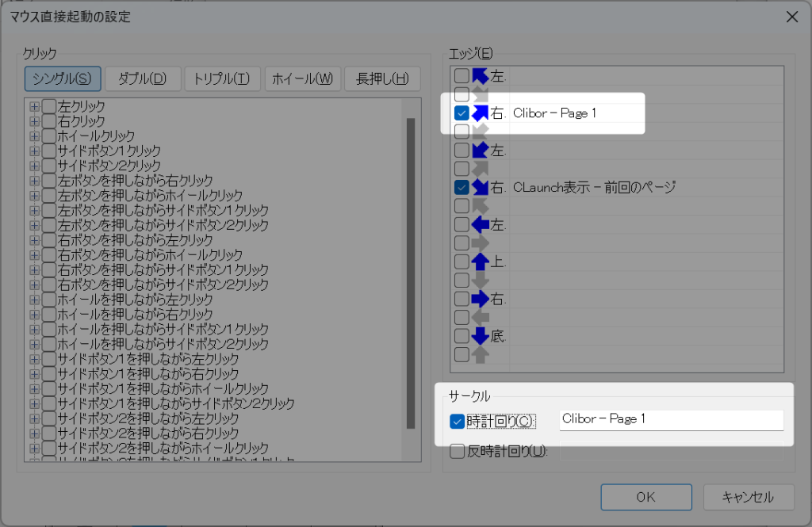Click the blue down arrow icon labeled 底
This screenshot has height=527, width=812.
pos(481,336)
